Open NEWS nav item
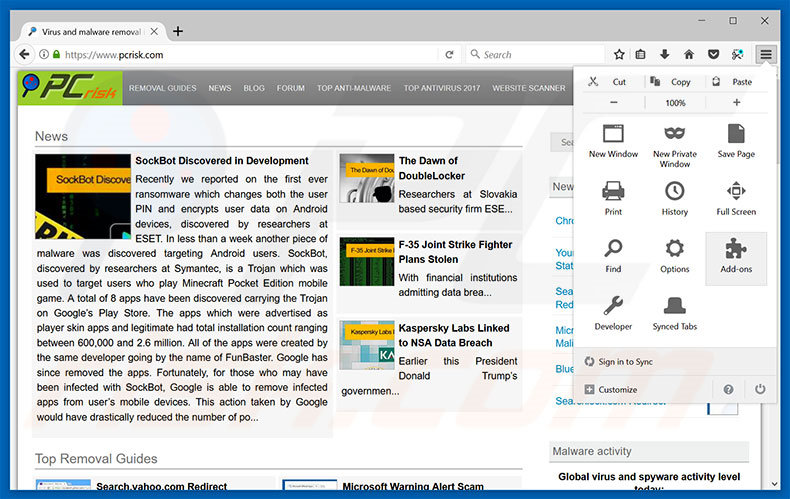The width and height of the screenshot is (790, 499). 220,88
